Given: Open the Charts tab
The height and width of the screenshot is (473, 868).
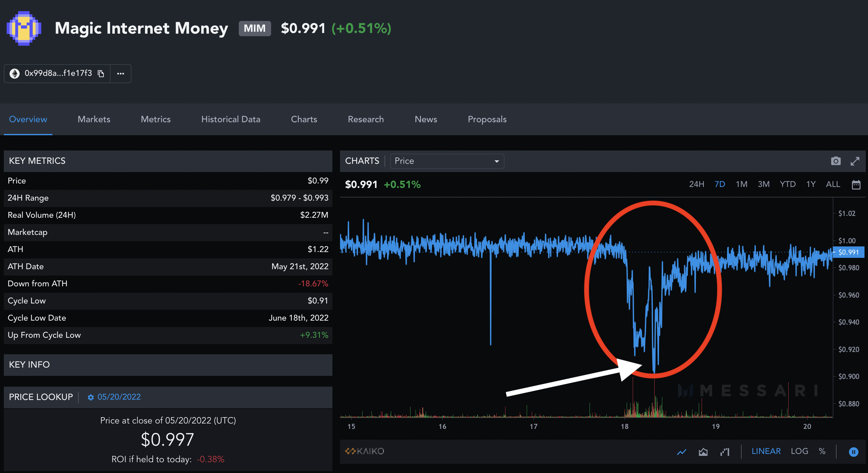Looking at the screenshot, I should coord(304,119).
